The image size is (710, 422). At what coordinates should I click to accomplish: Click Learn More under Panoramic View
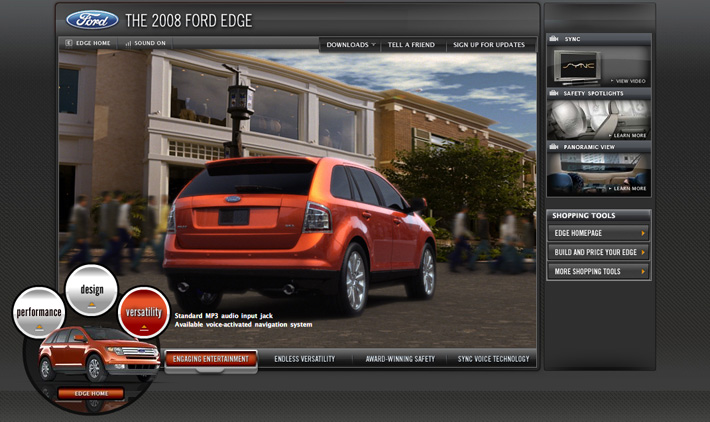point(628,188)
